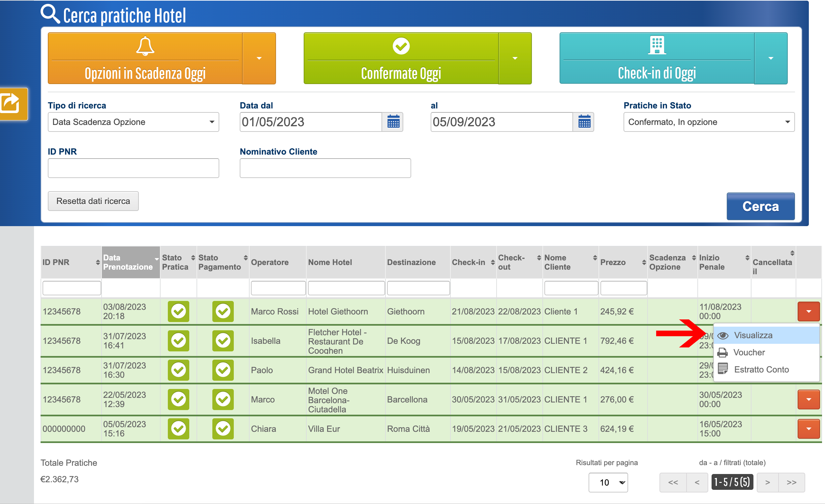
Task: Expand the Opzioni in Scadenza Oggi arrow
Action: pyautogui.click(x=259, y=58)
